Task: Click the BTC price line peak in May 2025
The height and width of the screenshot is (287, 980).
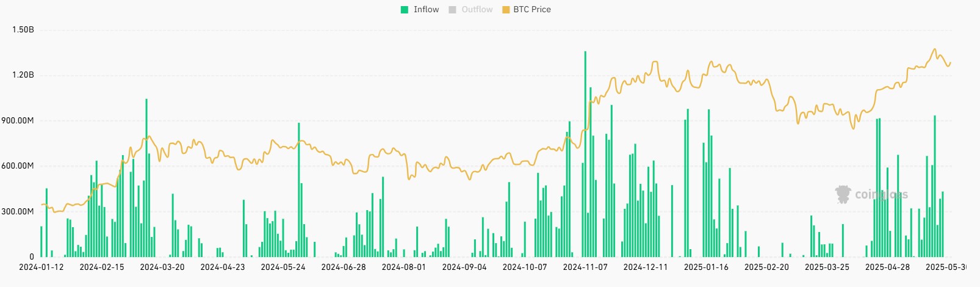Action: (x=934, y=49)
